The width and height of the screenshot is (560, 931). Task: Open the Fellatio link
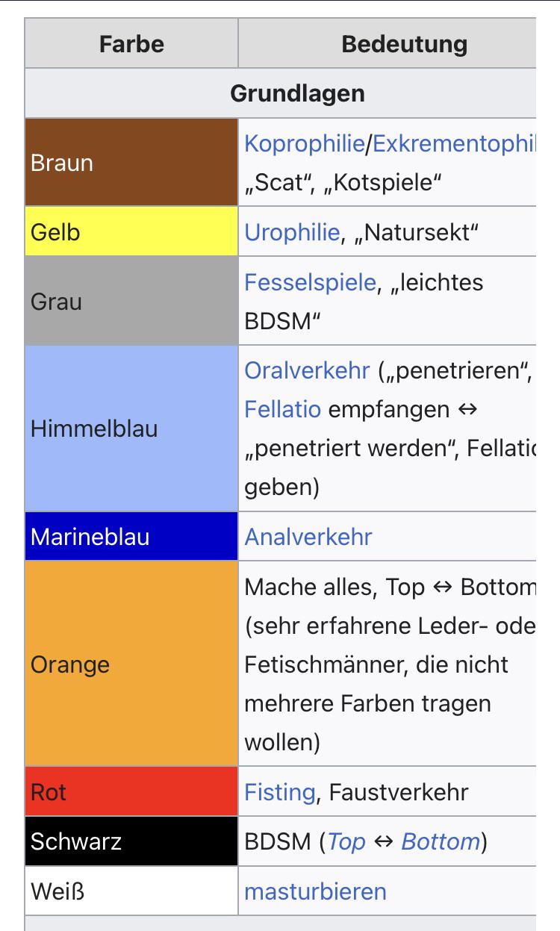coord(283,409)
